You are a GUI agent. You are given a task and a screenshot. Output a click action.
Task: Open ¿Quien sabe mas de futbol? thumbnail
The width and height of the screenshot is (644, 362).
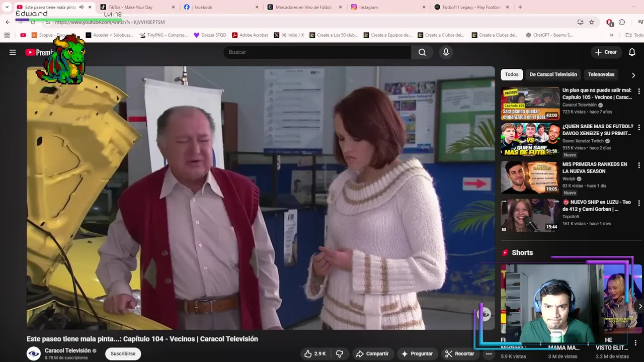coord(530,140)
